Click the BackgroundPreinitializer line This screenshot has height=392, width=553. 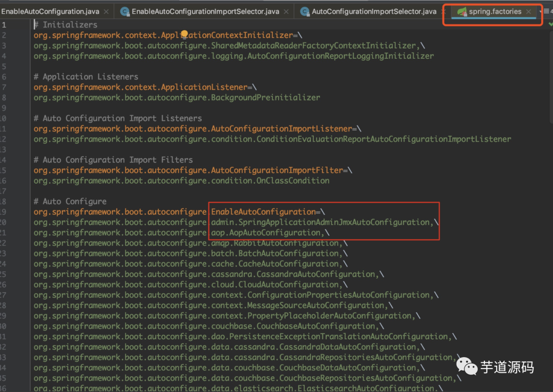coord(177,98)
